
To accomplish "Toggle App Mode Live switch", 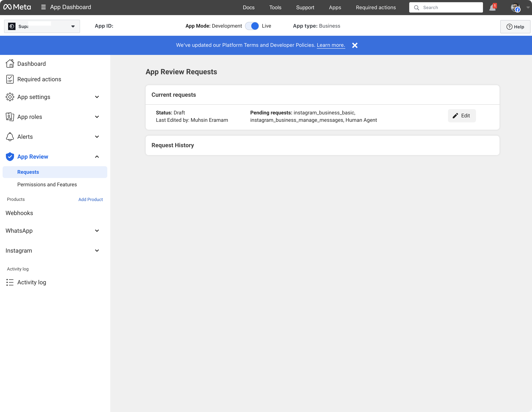I will (252, 26).
